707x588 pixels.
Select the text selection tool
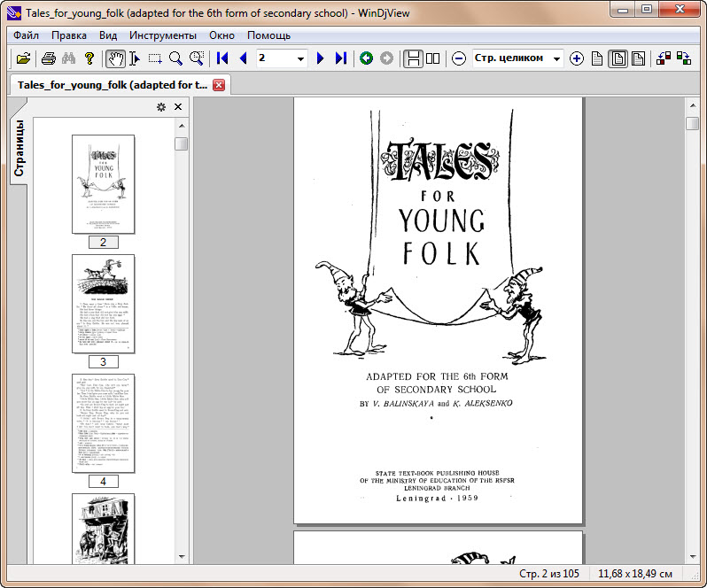coord(135,58)
